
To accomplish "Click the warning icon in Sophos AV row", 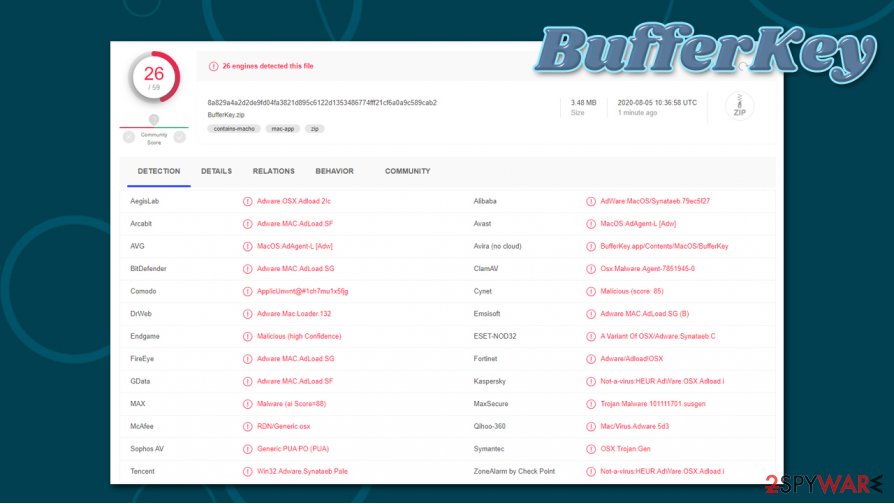I will 247,449.
